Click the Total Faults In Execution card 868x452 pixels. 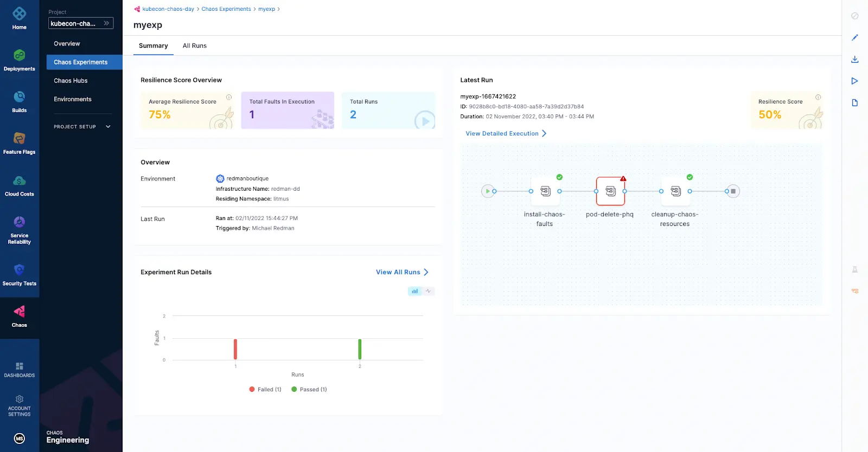coord(288,111)
